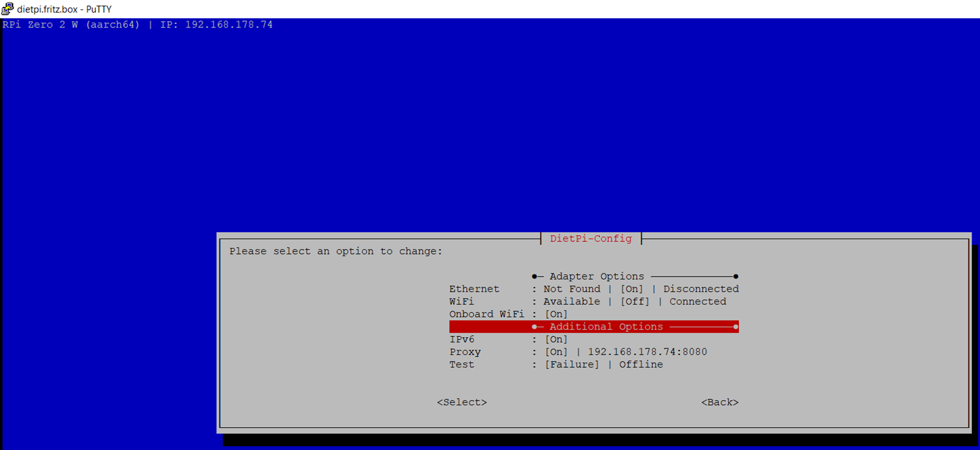This screenshot has width=980, height=450.
Task: Click the PuTTY icon in the title bar
Action: click(7, 9)
